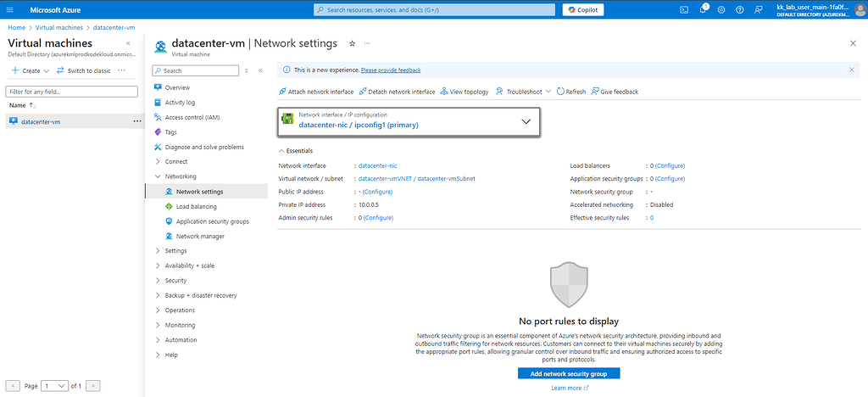Click View topology in the toolbar
This screenshot has height=397, width=868.
coord(464,92)
